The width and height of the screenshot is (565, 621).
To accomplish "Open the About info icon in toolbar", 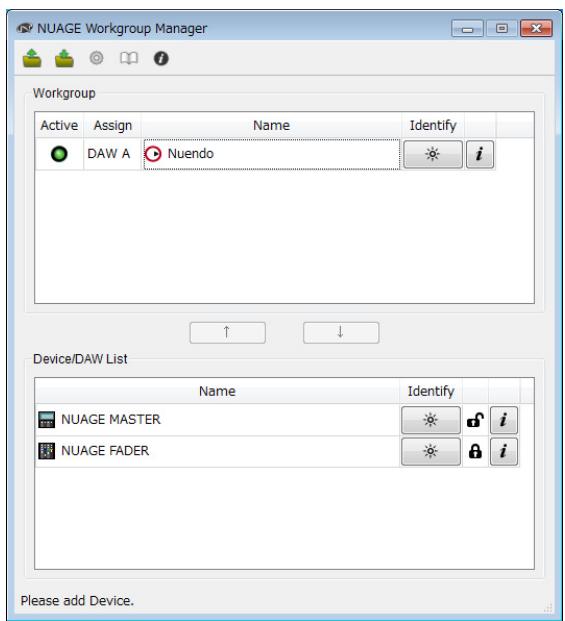I will [x=161, y=58].
